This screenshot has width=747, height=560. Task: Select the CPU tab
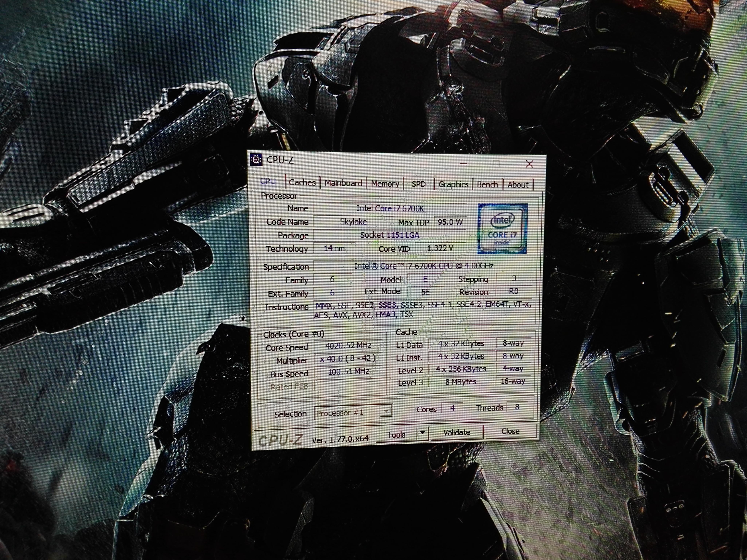click(268, 181)
